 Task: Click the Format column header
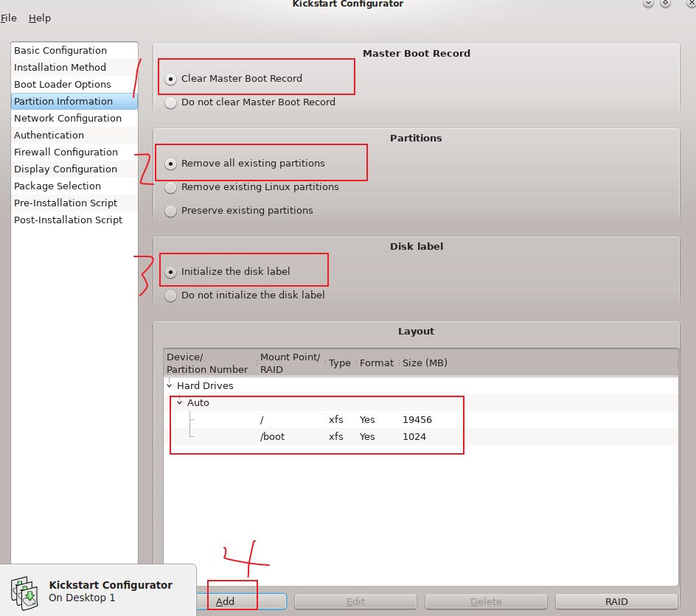coord(377,363)
